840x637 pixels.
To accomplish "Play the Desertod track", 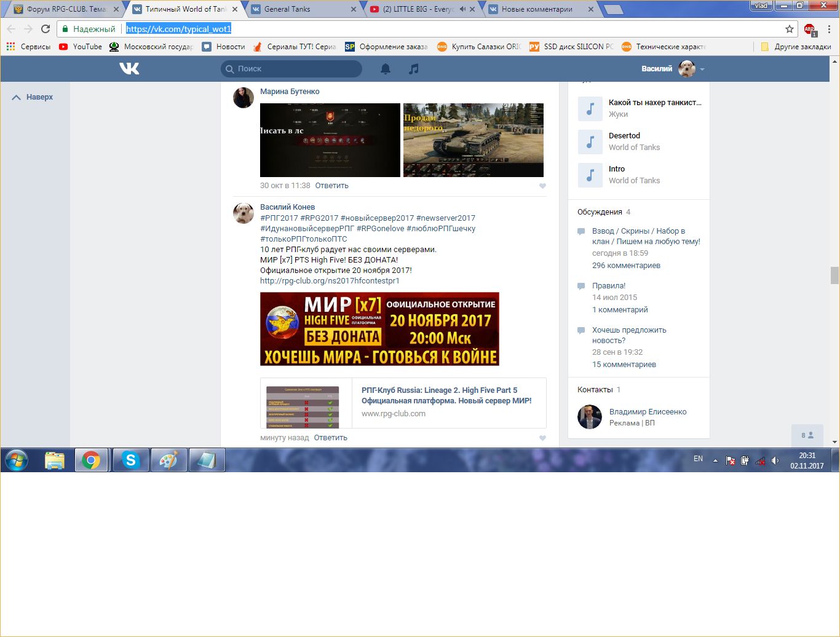I will (x=590, y=142).
